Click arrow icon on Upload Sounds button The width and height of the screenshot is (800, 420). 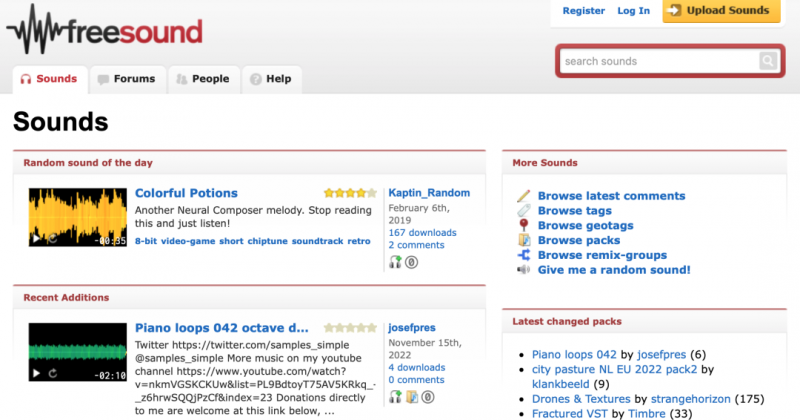[673, 10]
